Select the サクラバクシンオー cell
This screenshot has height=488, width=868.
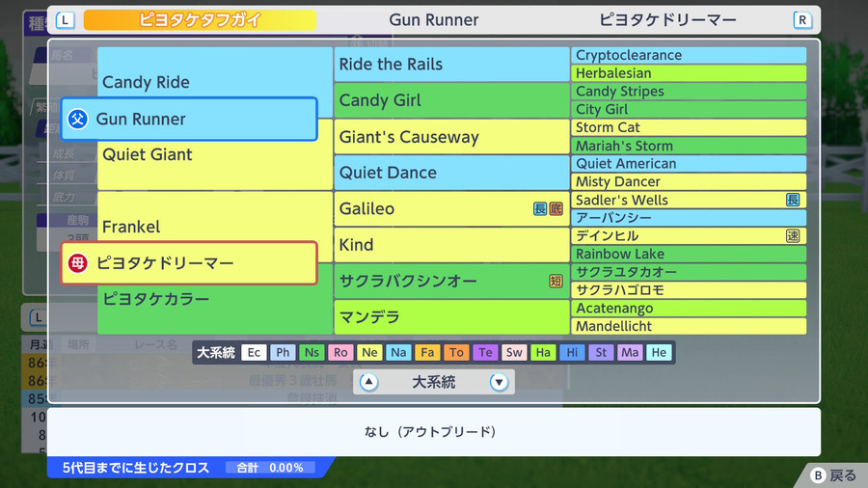coord(451,281)
